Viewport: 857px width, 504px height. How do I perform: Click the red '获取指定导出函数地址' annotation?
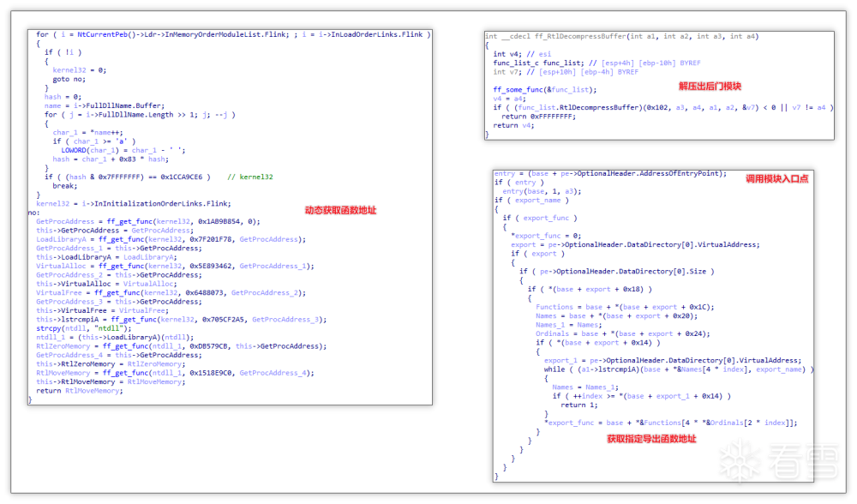point(651,439)
